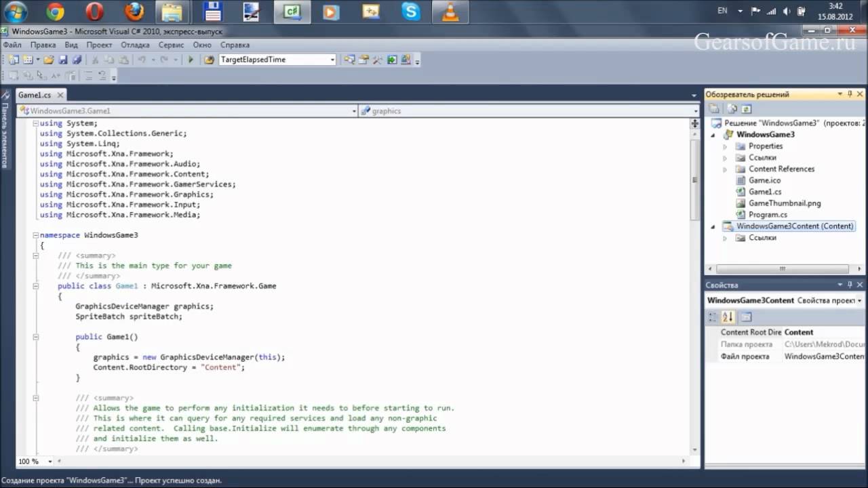Screen dimensions: 868x488
Task: Switch Properties grid to Alphabetical sort
Action: [x=728, y=317]
